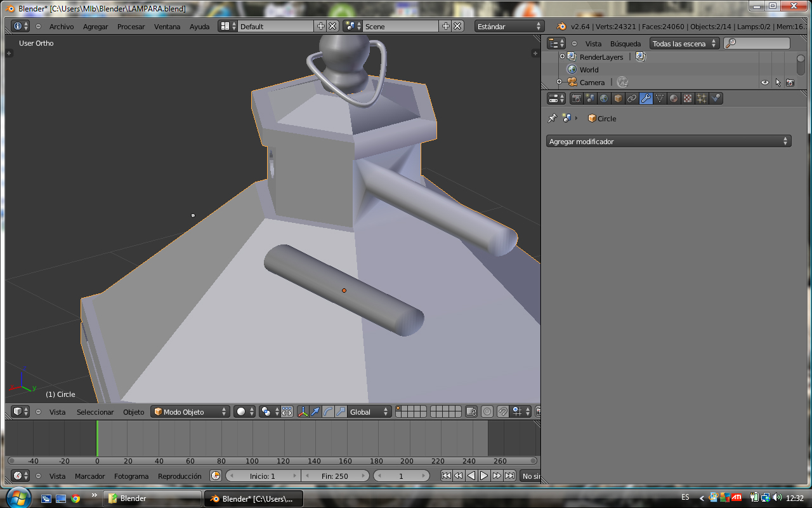The image size is (812, 508).
Task: Select the Particles properties tab
Action: point(702,98)
